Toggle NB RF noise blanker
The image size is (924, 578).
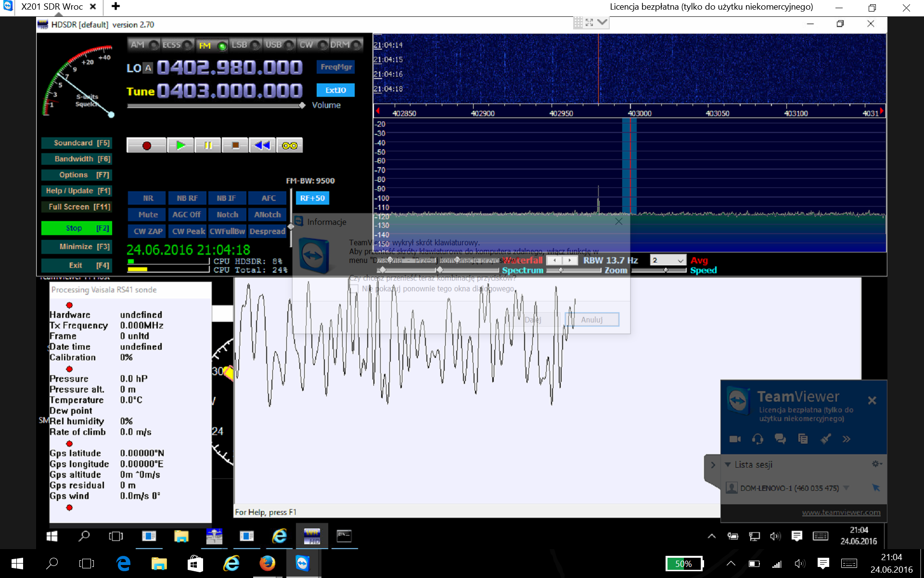coord(187,198)
